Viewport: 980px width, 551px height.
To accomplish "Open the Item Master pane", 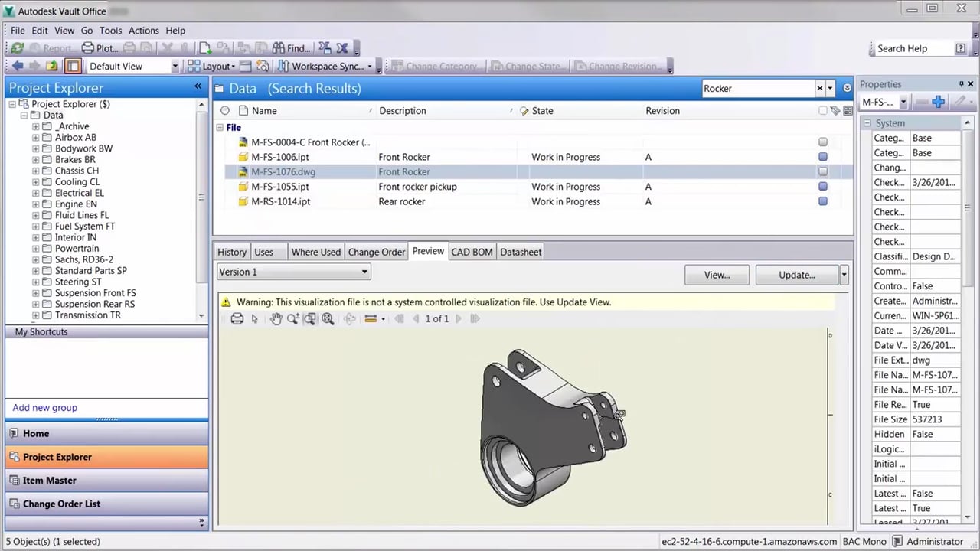I will coord(106,481).
